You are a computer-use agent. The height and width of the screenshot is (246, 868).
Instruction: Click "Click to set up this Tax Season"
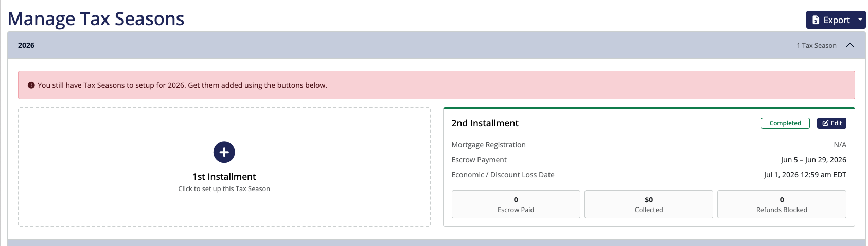pos(224,189)
